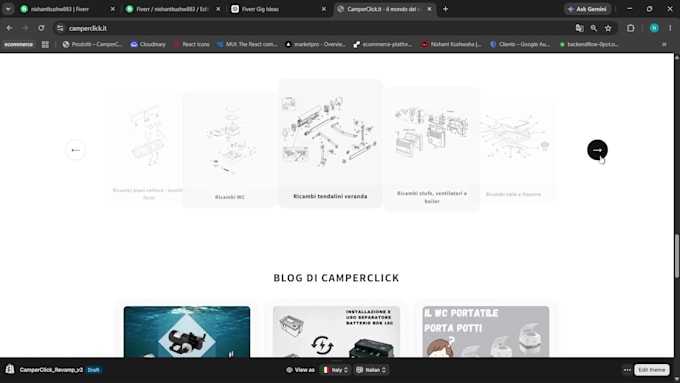
Task: Bookmark this page with the star
Action: point(608,28)
